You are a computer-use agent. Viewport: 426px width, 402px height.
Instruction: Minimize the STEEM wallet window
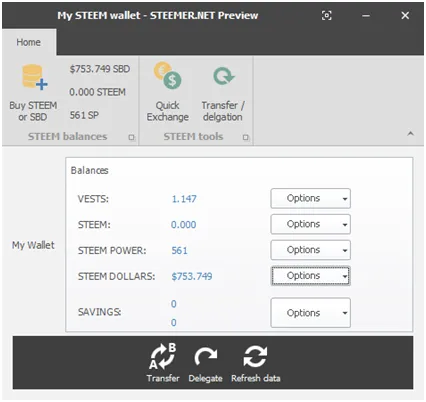(x=366, y=15)
